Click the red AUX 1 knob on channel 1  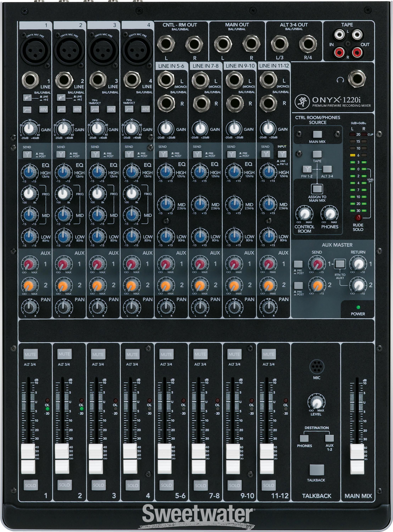[x=30, y=264]
